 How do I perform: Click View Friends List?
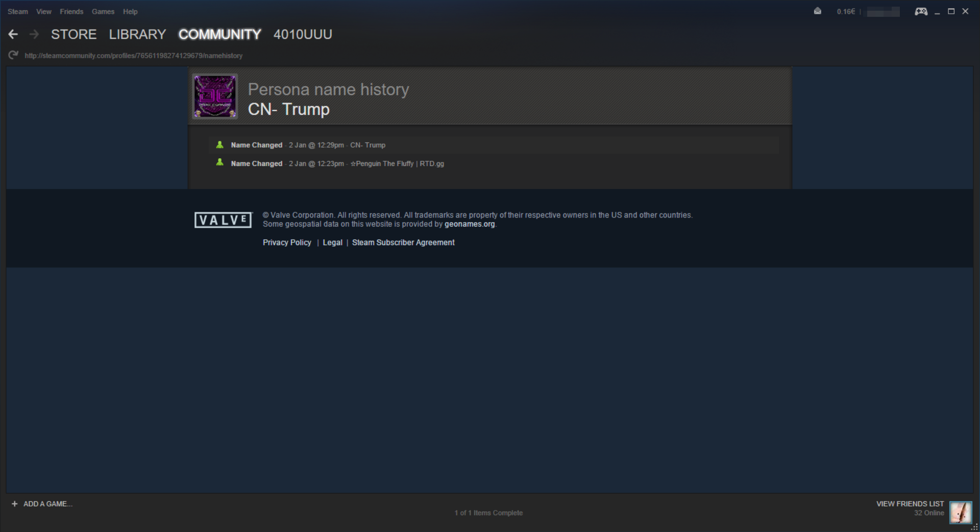click(910, 504)
